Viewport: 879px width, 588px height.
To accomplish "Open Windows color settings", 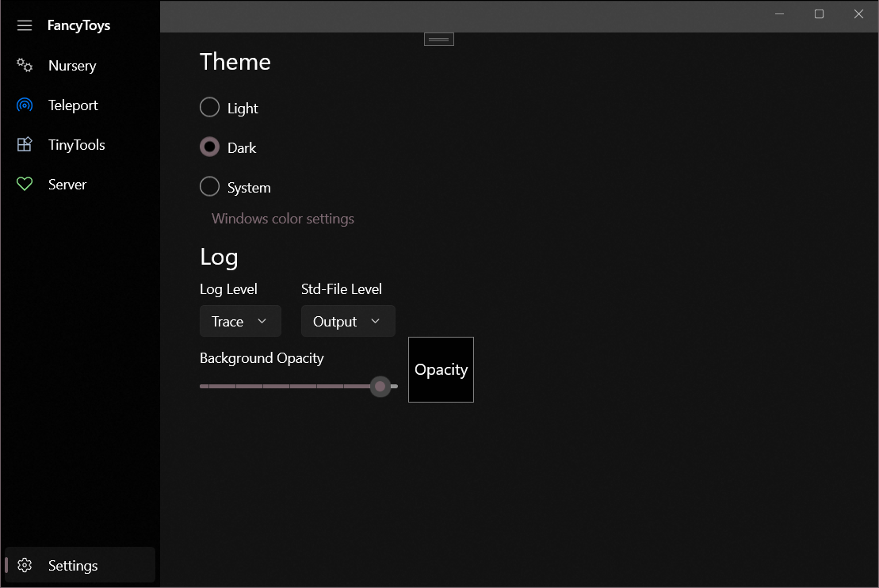I will (x=282, y=218).
